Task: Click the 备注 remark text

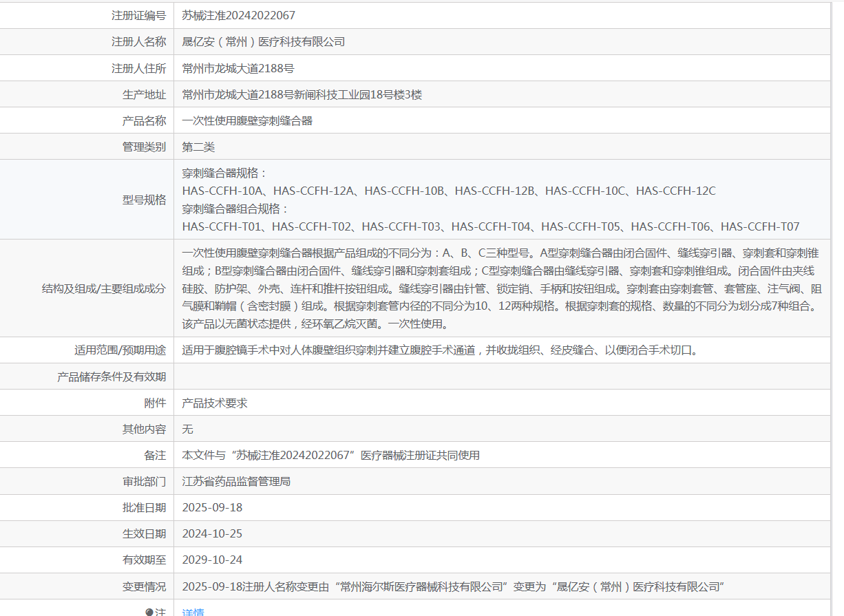Action: 330,455
